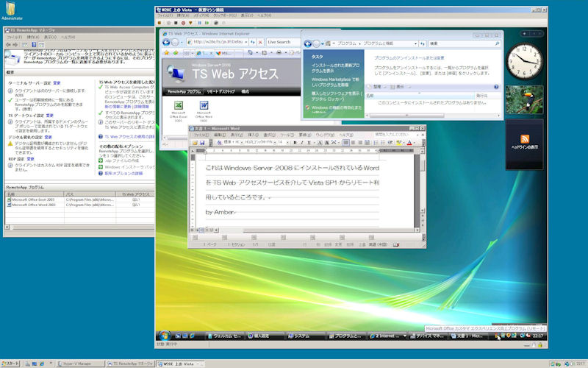
Task: Click 変更 link beside RDP 設定
Action: tap(30, 159)
